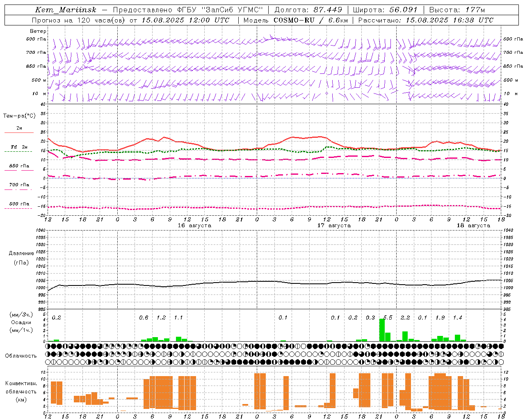Viewport: 525px width, 420px height.
Task: Click the 16 августа date label
Action: (194, 226)
